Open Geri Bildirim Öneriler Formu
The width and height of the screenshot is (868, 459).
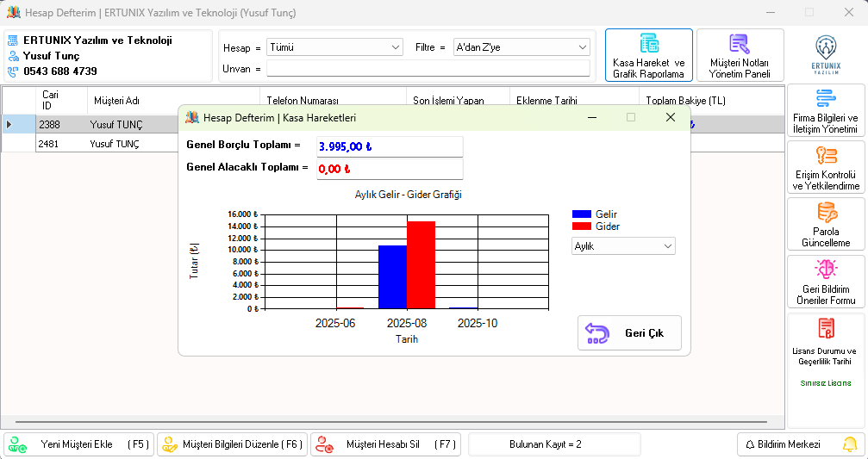pyautogui.click(x=825, y=282)
